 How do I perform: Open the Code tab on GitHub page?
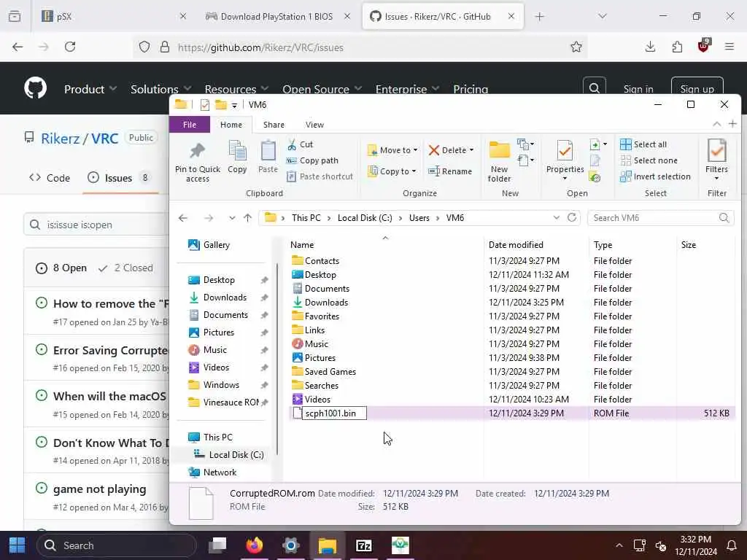(x=50, y=178)
